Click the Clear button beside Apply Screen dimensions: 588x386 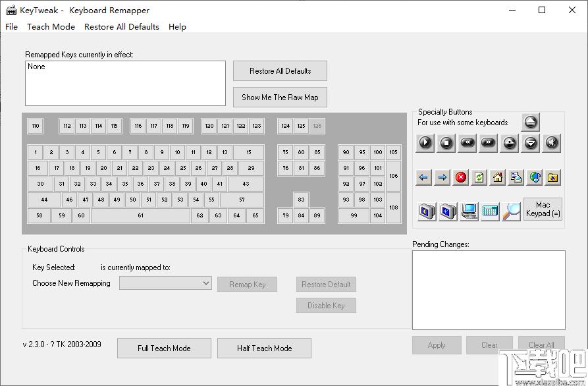[489, 345]
